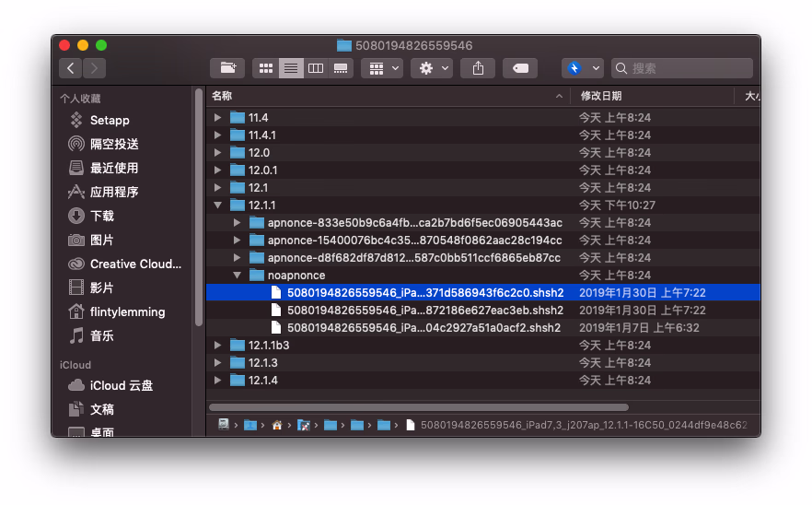Open AirDrop (隔空投送) in the sidebar
Viewport: 812px width, 505px height.
pyautogui.click(x=114, y=144)
